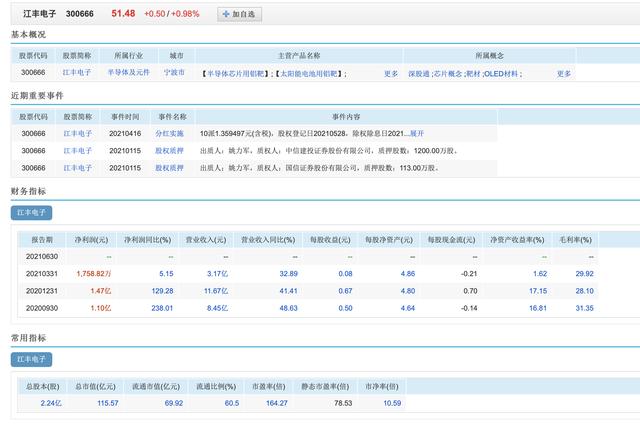640x427 pixels.
Task: Open the 半导体及元件 industry link
Action: tap(129, 72)
